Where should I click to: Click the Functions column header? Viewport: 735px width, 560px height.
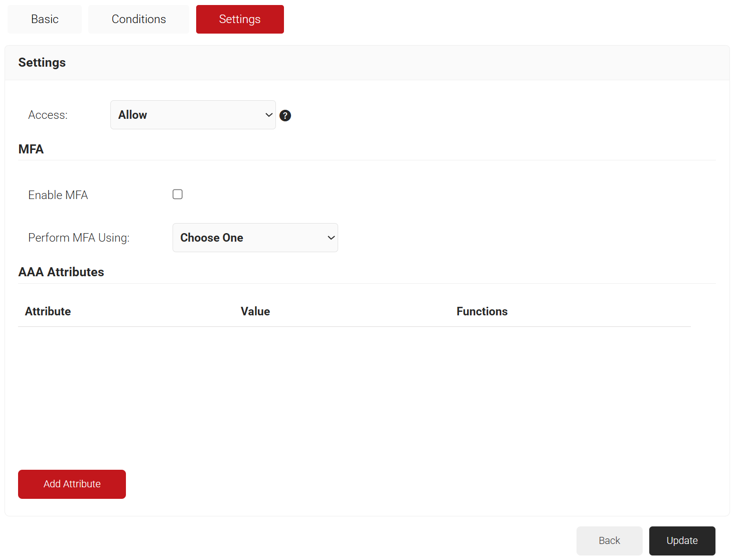tap(482, 311)
